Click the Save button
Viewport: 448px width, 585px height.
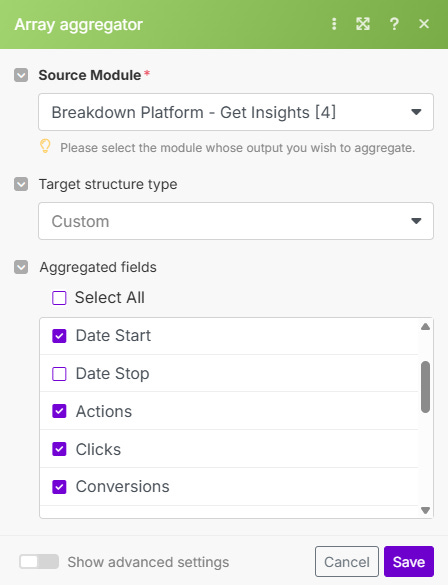(x=409, y=561)
